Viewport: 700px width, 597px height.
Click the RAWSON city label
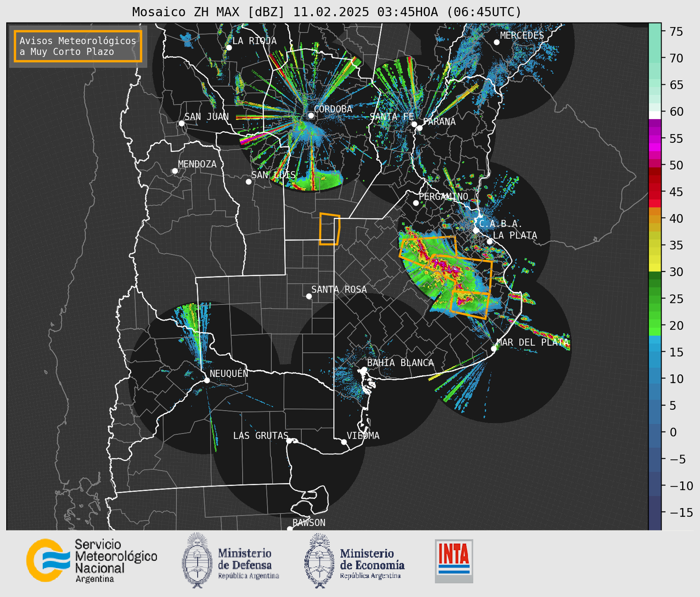(x=309, y=523)
